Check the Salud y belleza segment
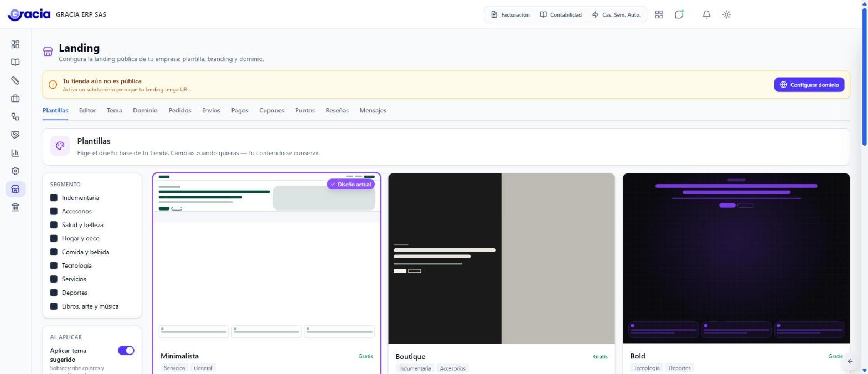This screenshot has width=868, height=374. coord(54,225)
